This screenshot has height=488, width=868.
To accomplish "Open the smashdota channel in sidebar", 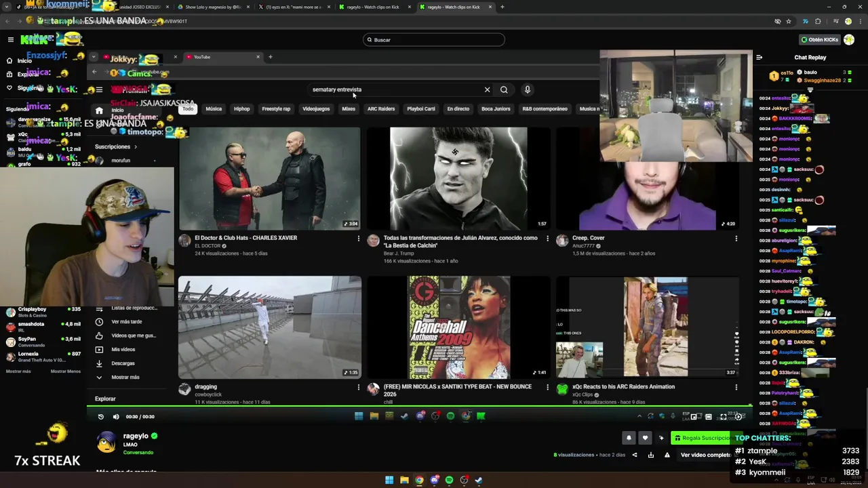I will pos(42,327).
